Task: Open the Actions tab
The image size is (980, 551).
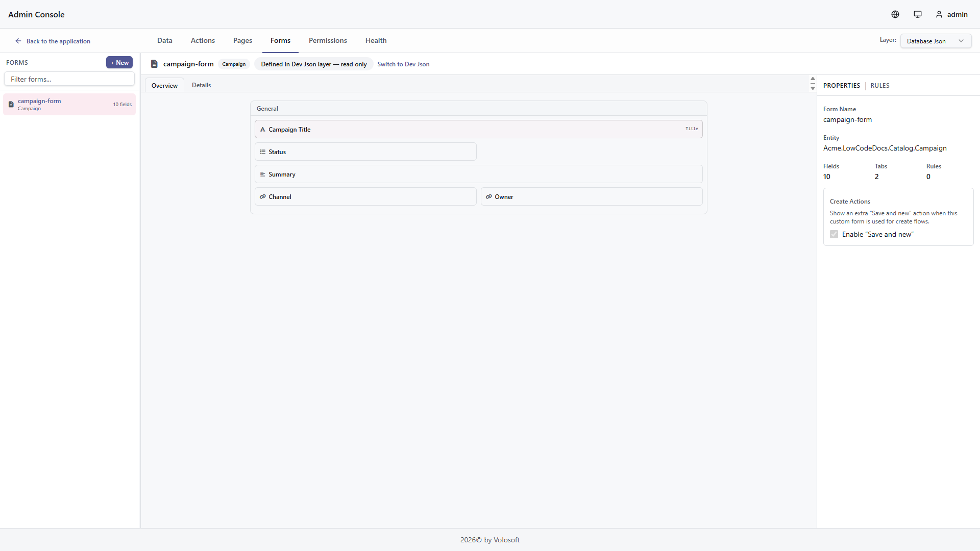Action: click(x=203, y=40)
